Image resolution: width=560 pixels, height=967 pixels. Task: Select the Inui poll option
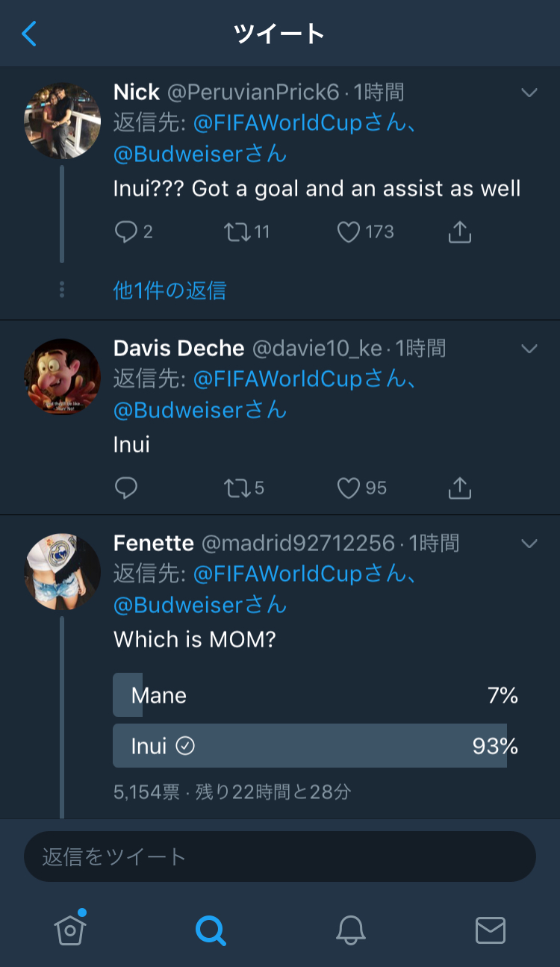click(310, 745)
